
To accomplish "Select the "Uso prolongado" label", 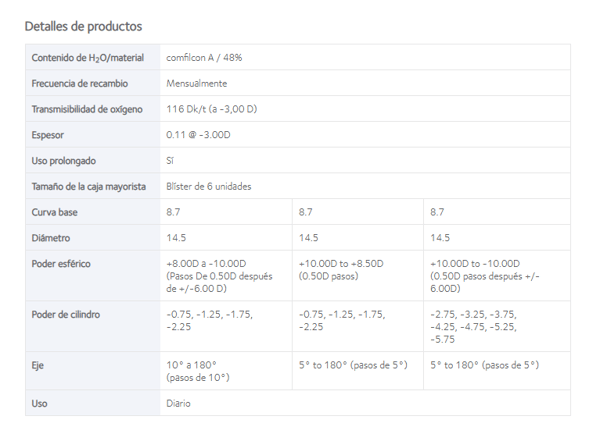I will (x=63, y=160).
